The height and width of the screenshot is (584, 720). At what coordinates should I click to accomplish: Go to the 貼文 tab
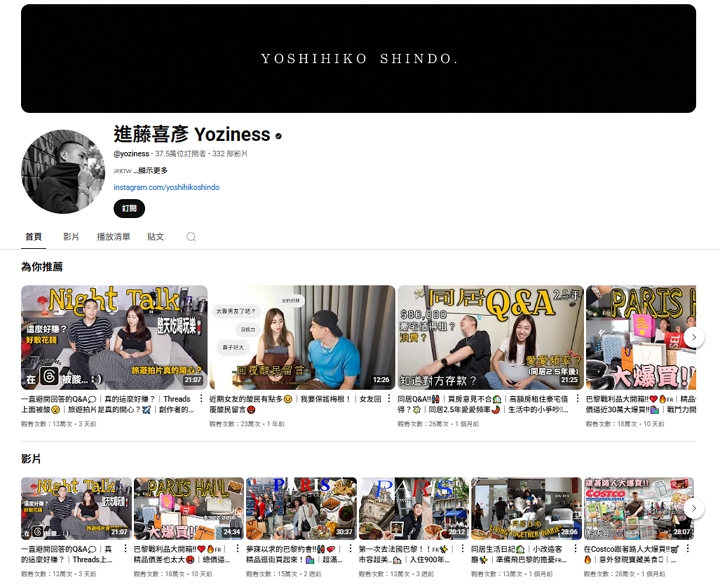click(x=155, y=237)
